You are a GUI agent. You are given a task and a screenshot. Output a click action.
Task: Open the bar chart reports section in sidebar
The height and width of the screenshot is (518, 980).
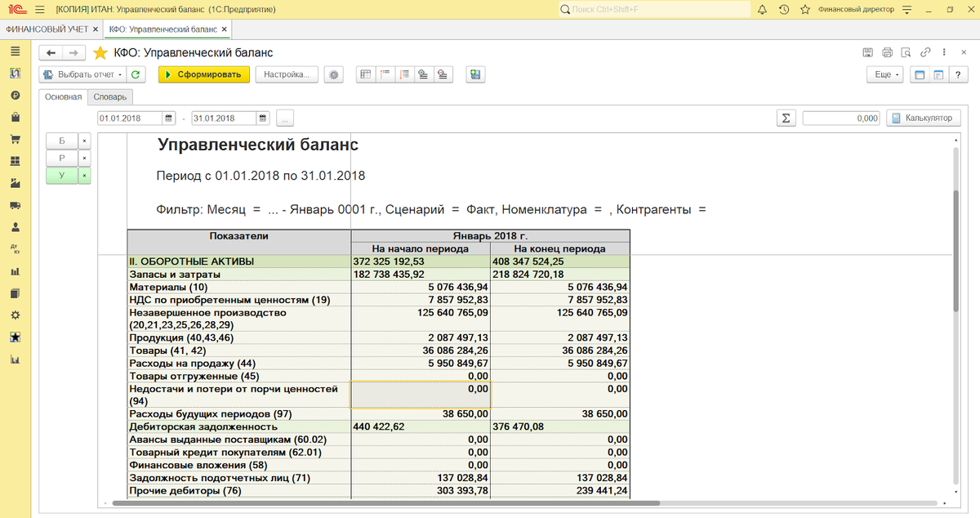(15, 271)
